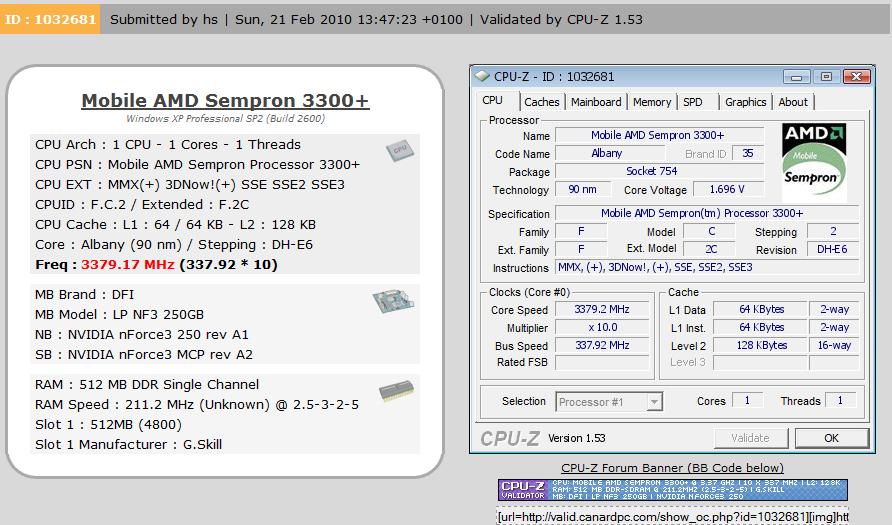Image resolution: width=892 pixels, height=525 pixels.
Task: Open the Mainboard tab
Action: click(x=596, y=102)
